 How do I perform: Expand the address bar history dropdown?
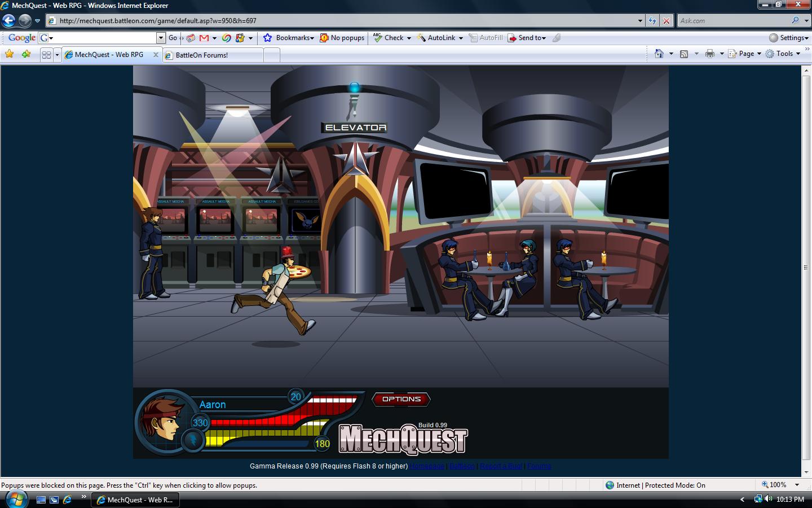point(640,21)
